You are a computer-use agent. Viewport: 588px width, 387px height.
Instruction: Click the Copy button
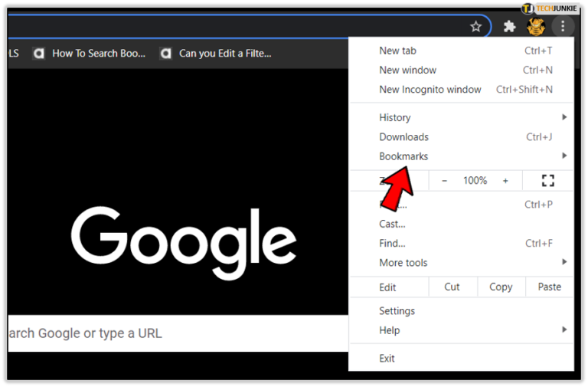tap(501, 287)
